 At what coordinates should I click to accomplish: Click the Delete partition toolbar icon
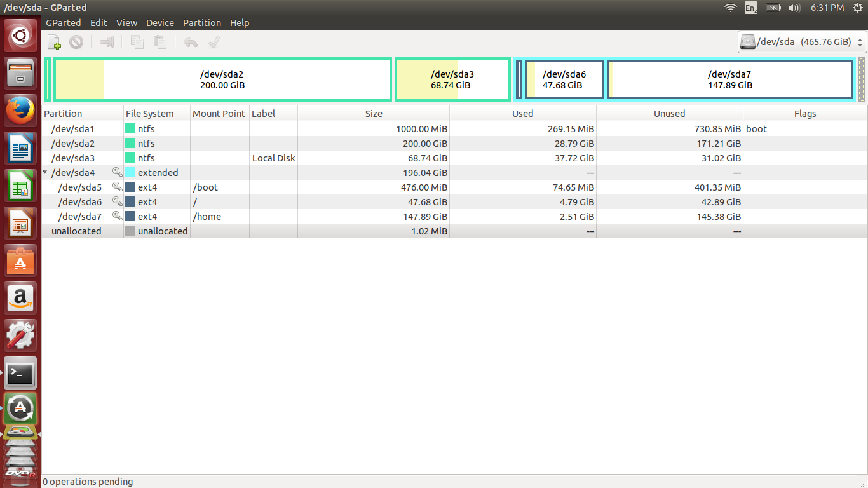[76, 42]
